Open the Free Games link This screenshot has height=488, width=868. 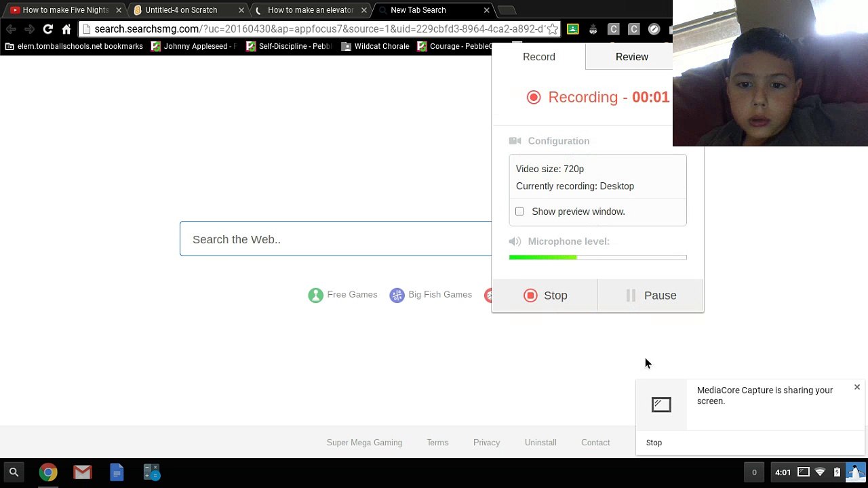tap(352, 294)
